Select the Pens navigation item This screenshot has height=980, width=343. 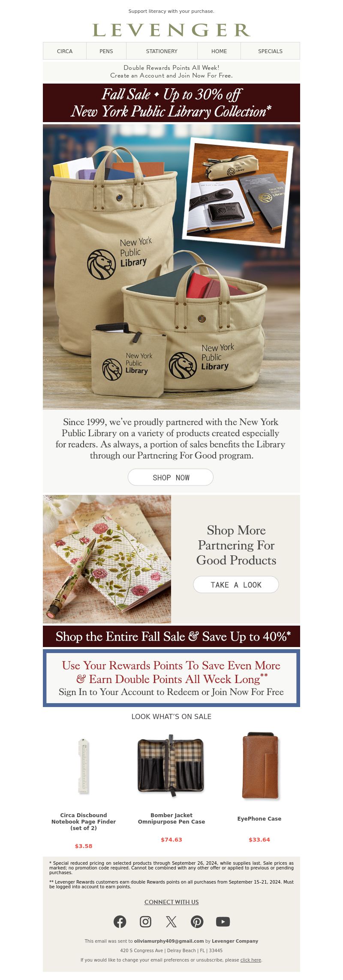[106, 51]
